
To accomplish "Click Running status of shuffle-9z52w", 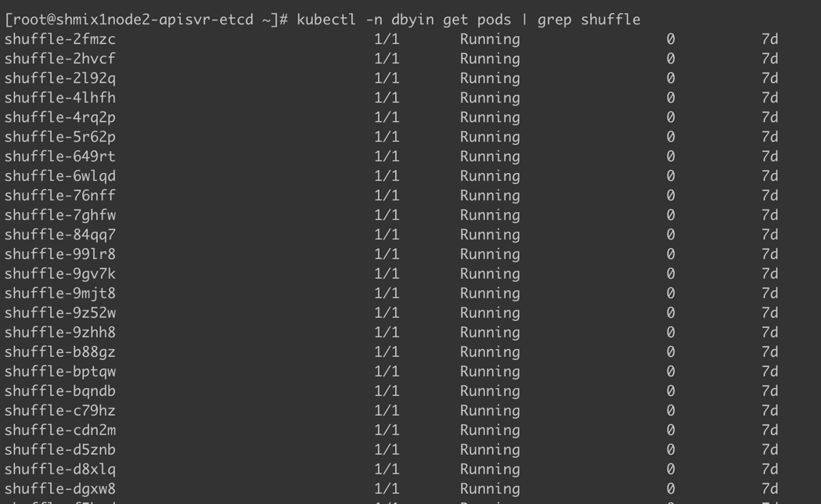I will click(x=490, y=314).
